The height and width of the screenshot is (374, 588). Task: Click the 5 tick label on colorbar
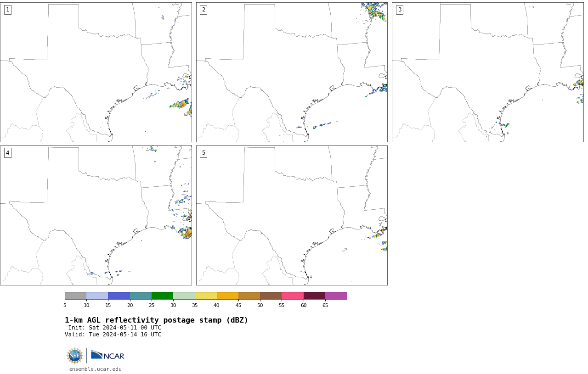coord(65,305)
